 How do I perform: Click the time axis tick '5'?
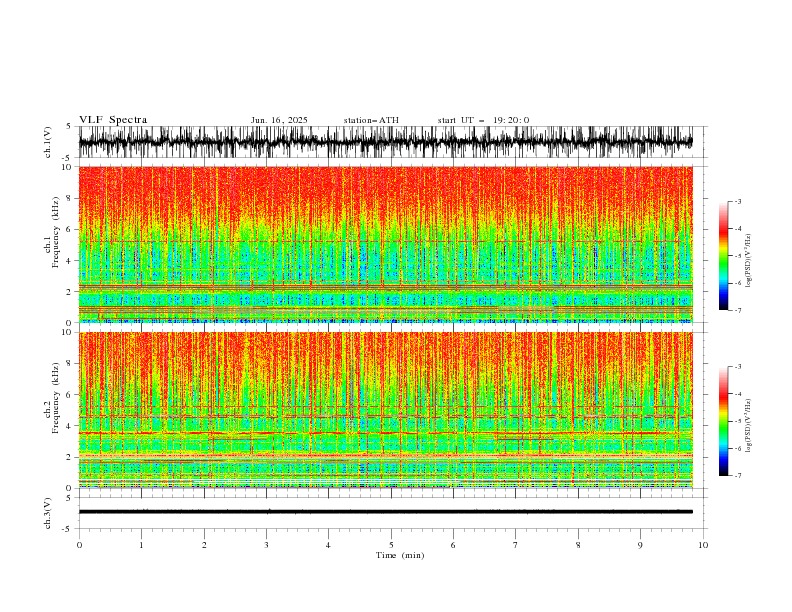[x=391, y=545]
